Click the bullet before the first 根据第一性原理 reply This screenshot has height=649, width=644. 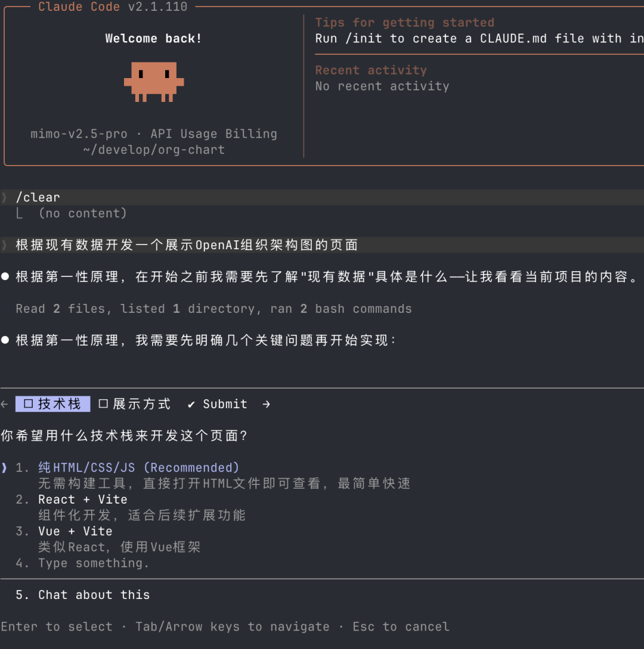coord(5,277)
